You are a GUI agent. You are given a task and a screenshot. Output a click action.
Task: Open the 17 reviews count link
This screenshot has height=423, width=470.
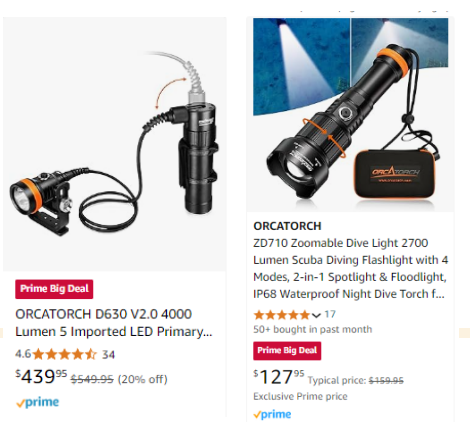330,314
